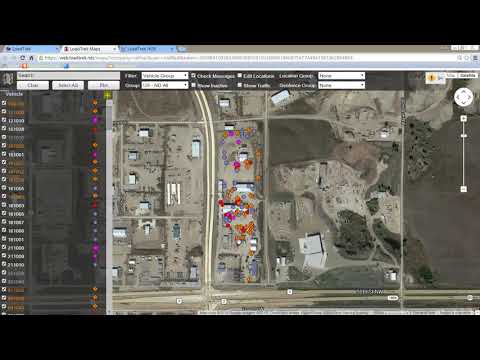Enable the Show Traffic checkbox
This screenshot has width=480, height=360.
pos(239,85)
